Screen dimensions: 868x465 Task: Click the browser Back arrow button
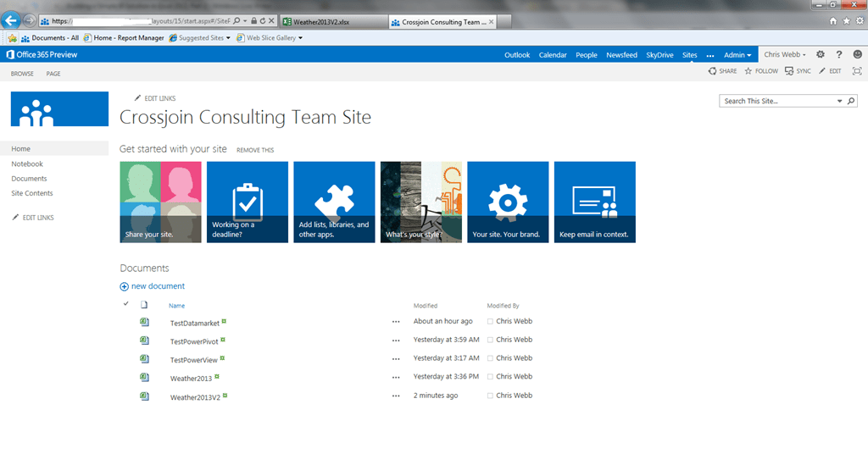point(10,20)
